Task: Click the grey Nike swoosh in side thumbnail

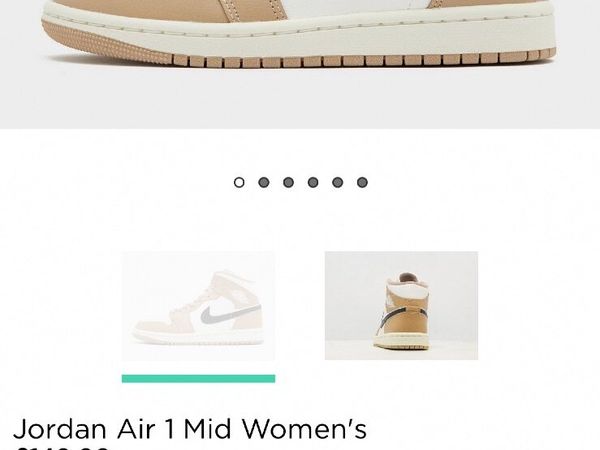Action: [231, 314]
